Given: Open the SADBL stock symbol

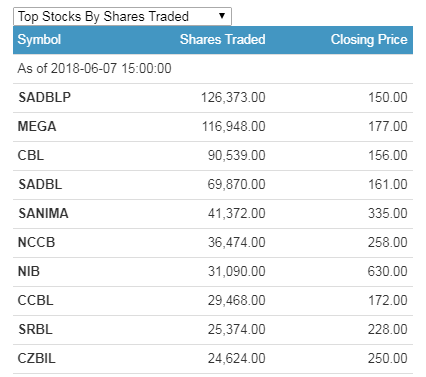Looking at the screenshot, I should pyautogui.click(x=40, y=184).
